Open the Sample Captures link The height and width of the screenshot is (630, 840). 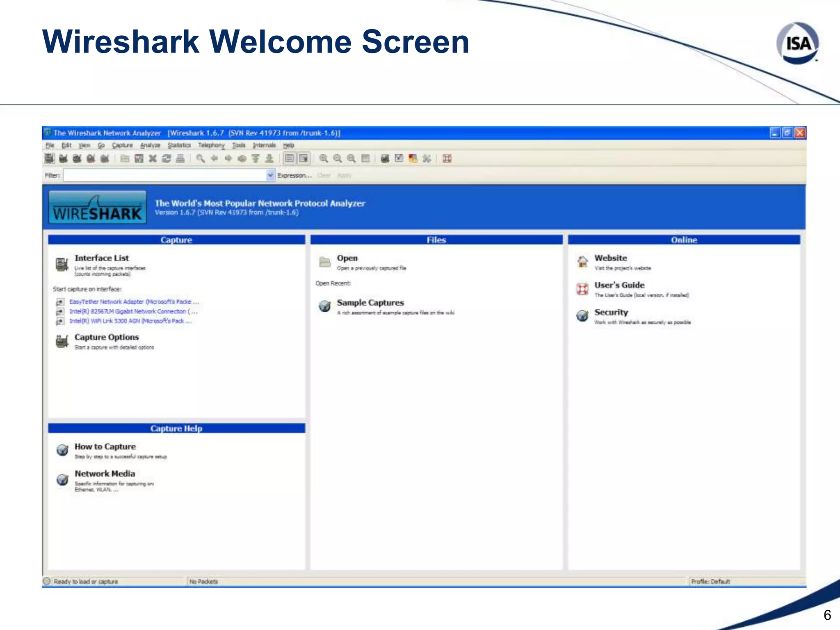pos(370,303)
